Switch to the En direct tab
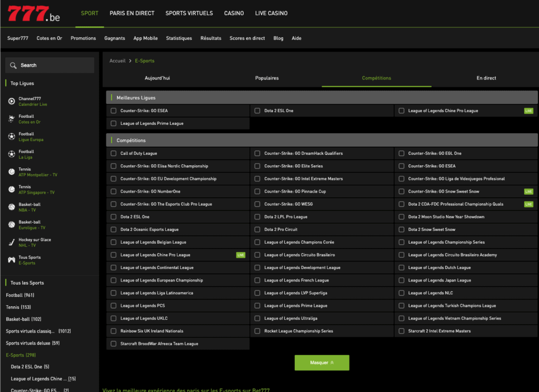 [486, 78]
